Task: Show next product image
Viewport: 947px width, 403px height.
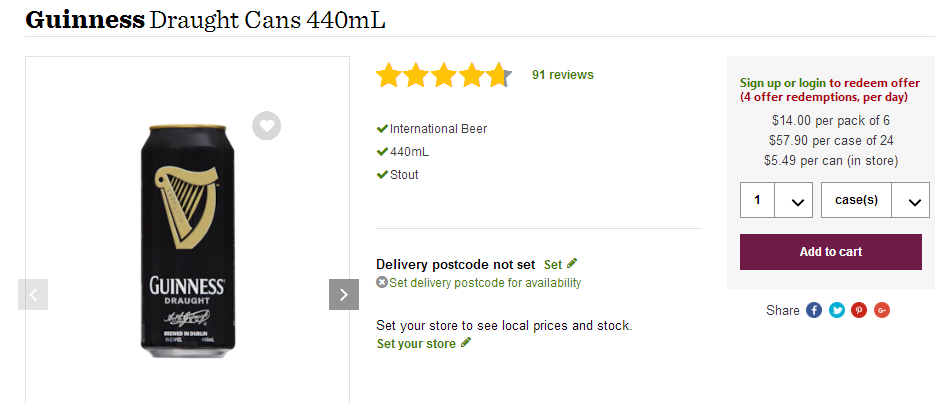Action: [343, 294]
